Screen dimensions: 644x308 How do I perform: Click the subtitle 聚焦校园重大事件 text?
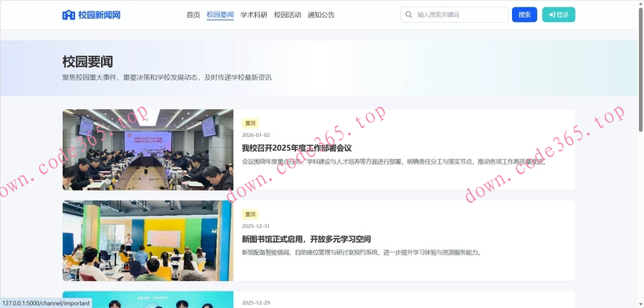[167, 77]
